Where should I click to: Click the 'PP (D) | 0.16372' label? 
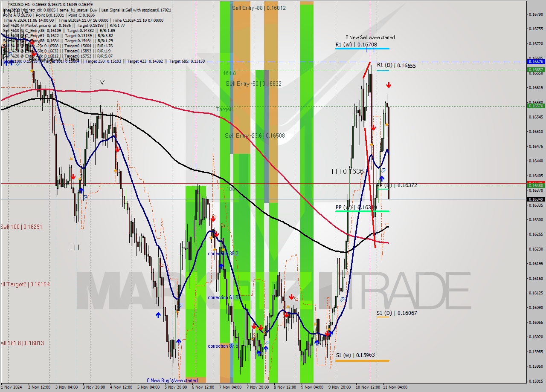point(397,185)
